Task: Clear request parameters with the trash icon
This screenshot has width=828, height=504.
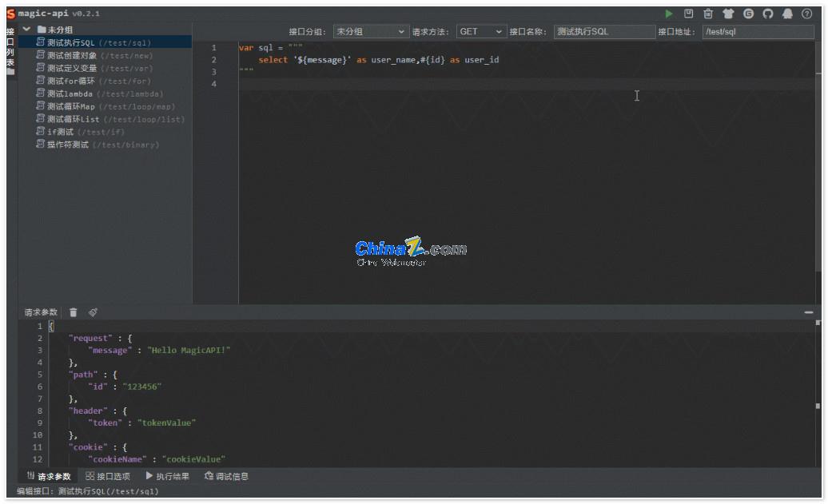Action: point(74,312)
